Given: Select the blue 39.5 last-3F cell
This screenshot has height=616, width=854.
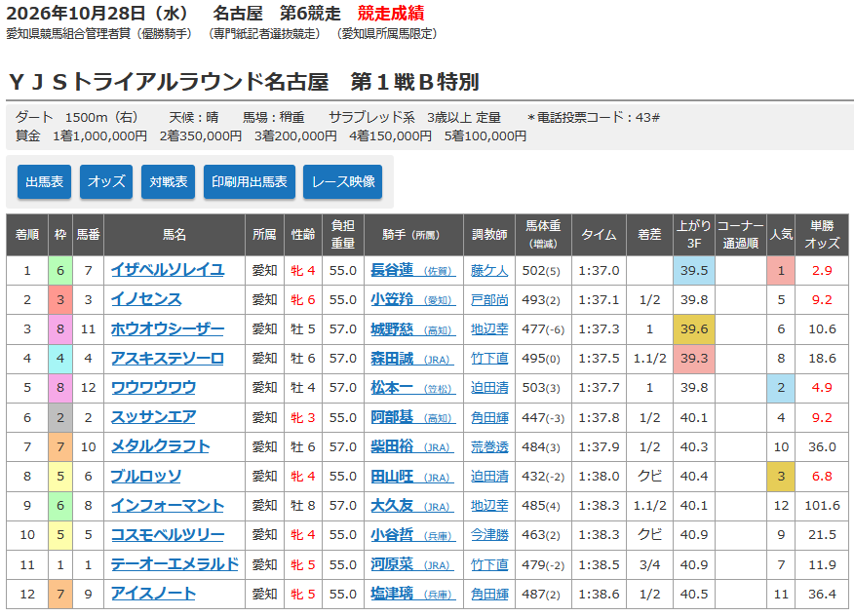Looking at the screenshot, I should [694, 271].
